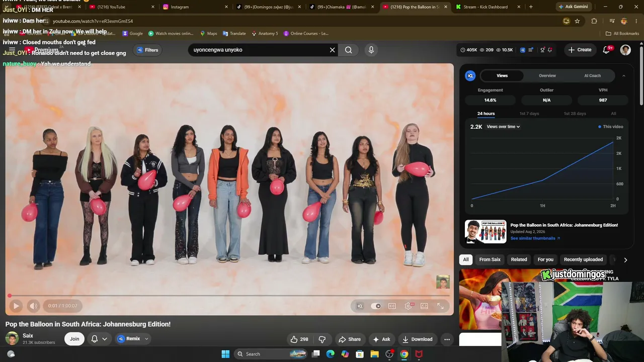Click See similar thumbnails link
Image resolution: width=644 pixels, height=362 pixels.
click(x=535, y=238)
